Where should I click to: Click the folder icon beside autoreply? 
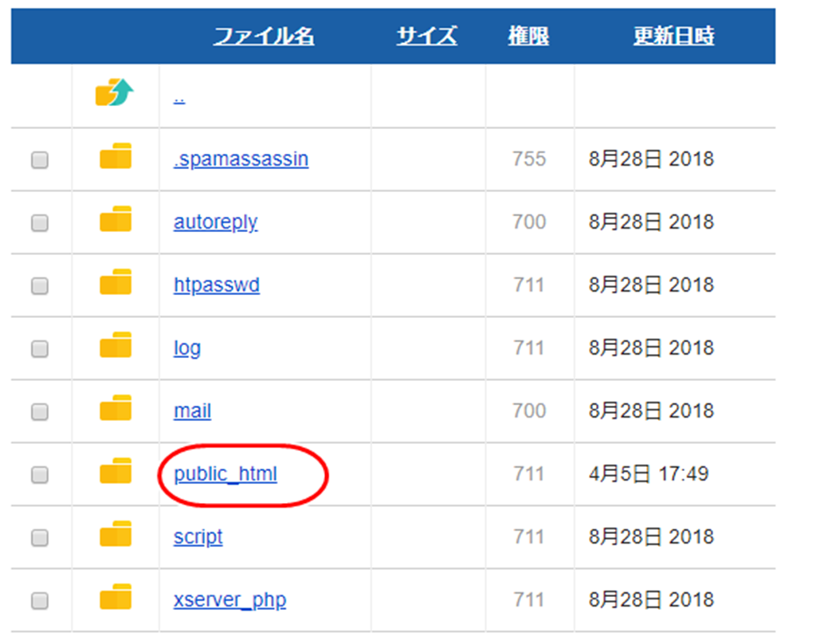[x=114, y=222]
